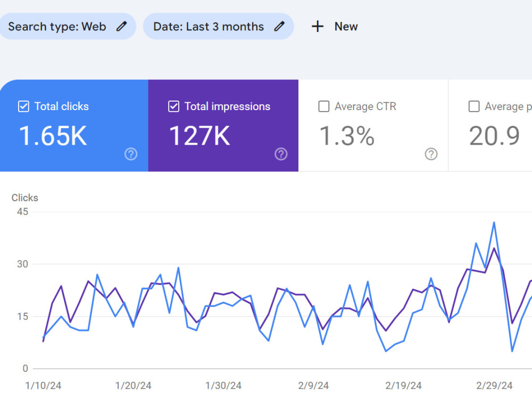Image resolution: width=532 pixels, height=399 pixels.
Task: Click the 1/20/24 date label
Action: (x=133, y=386)
